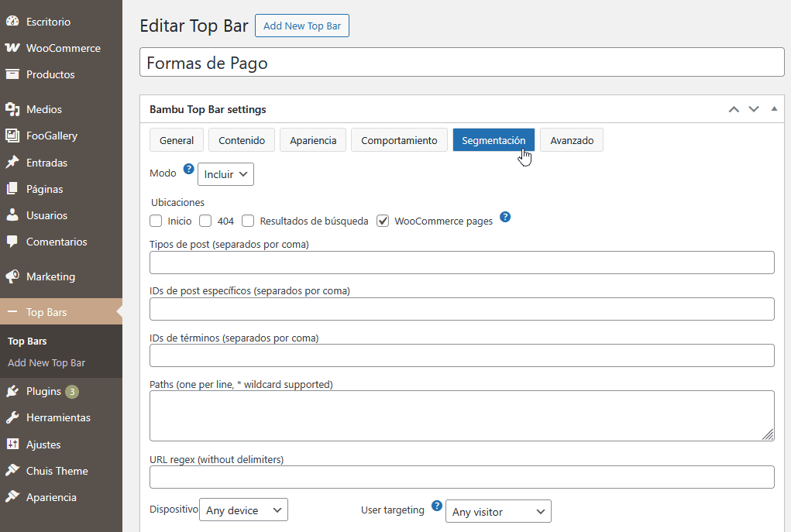
Task: Switch to the Apariencia settings tab
Action: click(x=313, y=140)
